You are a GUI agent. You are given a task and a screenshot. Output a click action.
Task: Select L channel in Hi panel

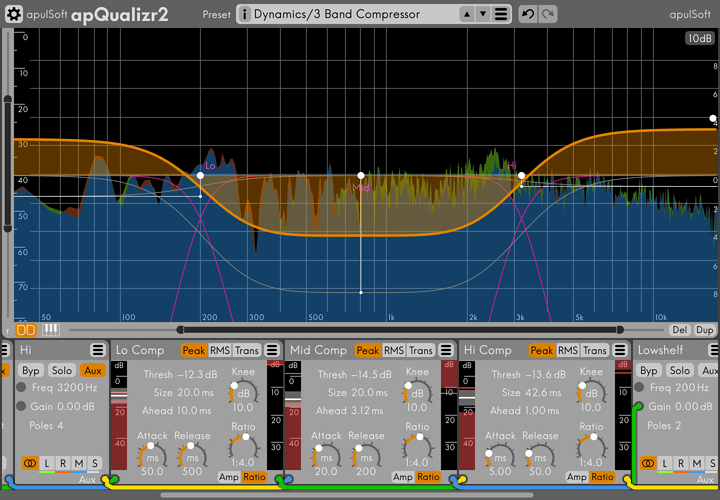[47, 463]
